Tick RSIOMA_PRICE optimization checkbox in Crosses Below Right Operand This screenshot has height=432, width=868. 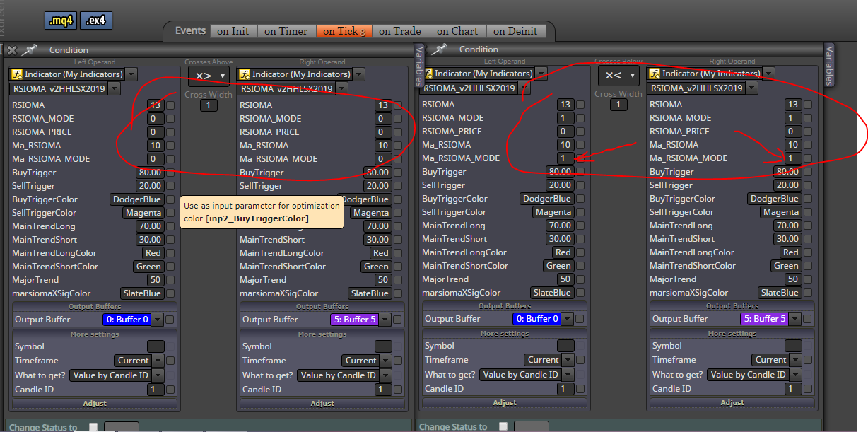808,132
